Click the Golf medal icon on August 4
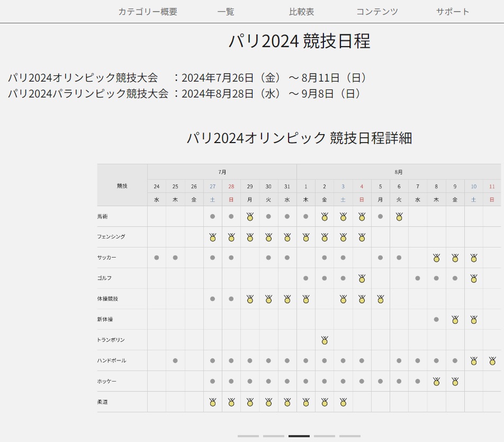Image resolution: width=504 pixels, height=442 pixels. (362, 278)
